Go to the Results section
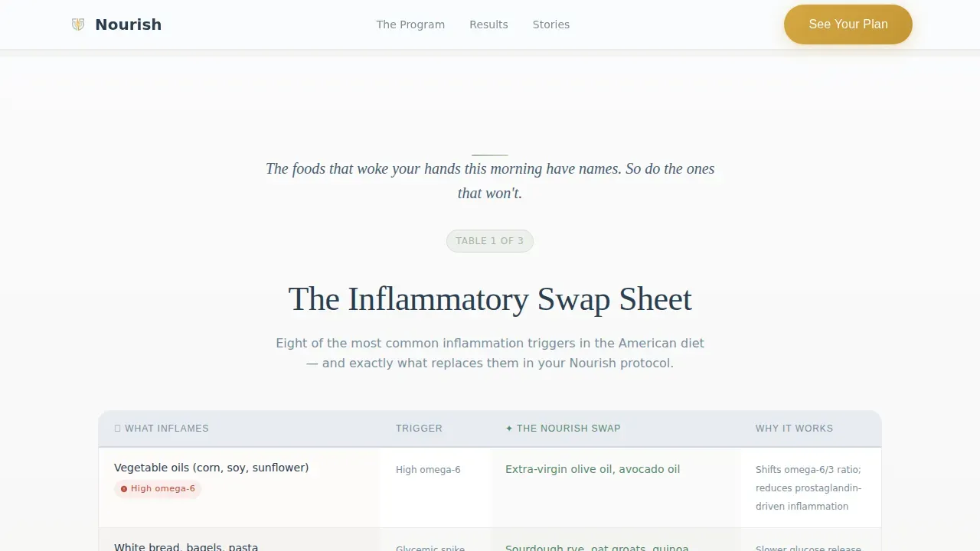The width and height of the screenshot is (980, 551). pyautogui.click(x=488, y=24)
